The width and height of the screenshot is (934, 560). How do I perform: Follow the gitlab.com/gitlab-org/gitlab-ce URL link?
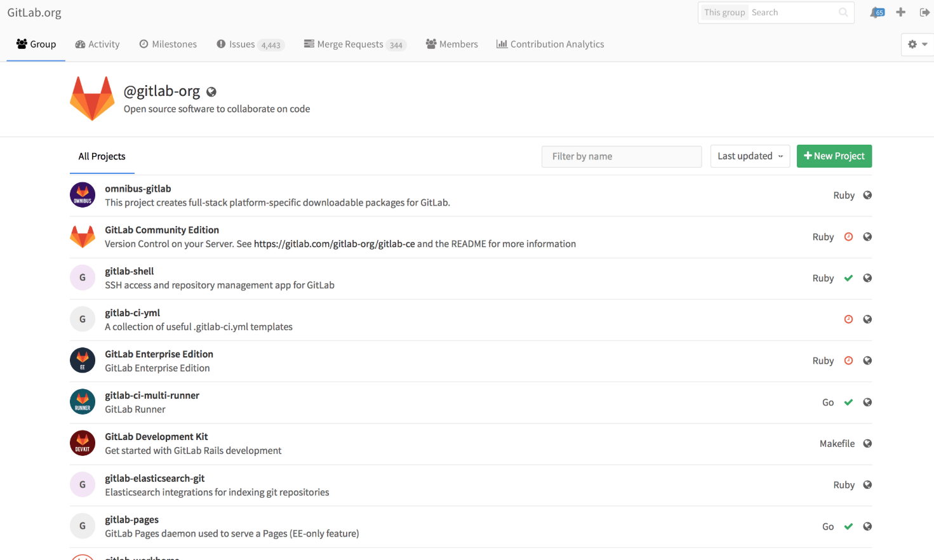coord(335,244)
